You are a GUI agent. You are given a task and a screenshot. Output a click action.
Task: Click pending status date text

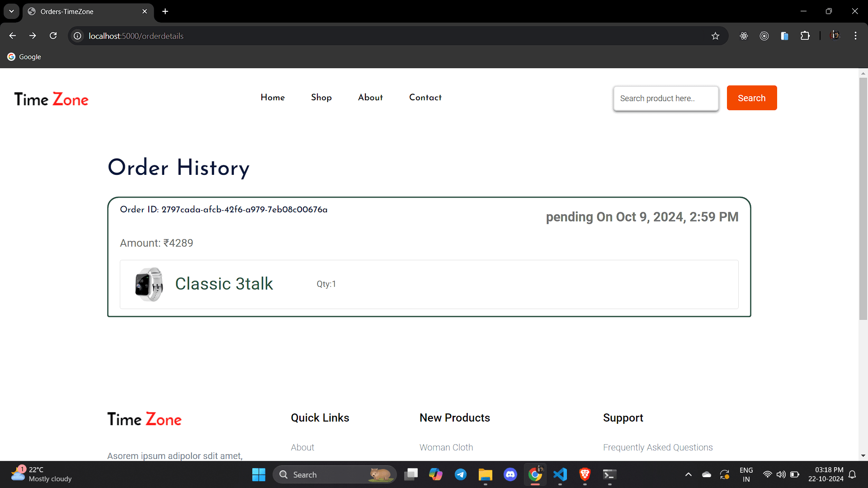(642, 217)
